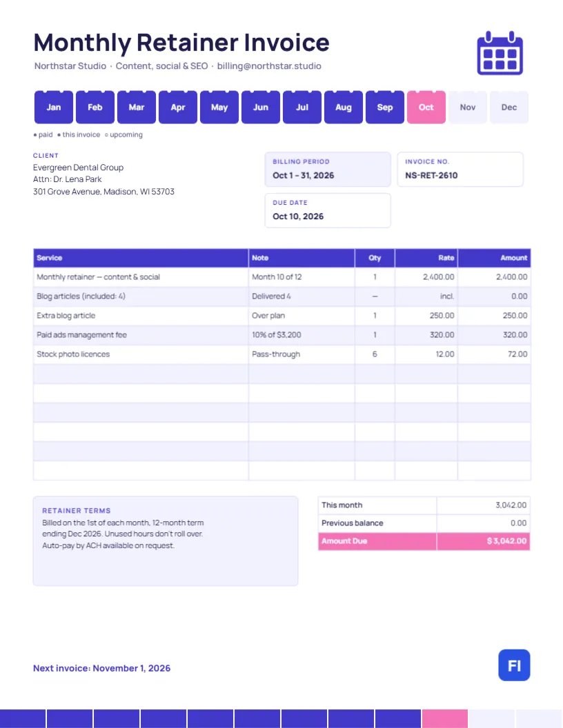This screenshot has width=563, height=728.
Task: Click the 'paid' legend label
Action: (x=46, y=134)
